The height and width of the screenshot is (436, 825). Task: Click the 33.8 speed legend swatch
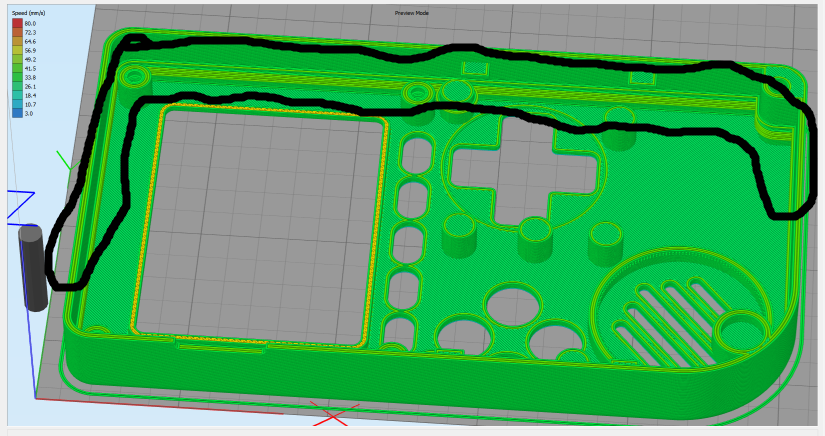17,77
